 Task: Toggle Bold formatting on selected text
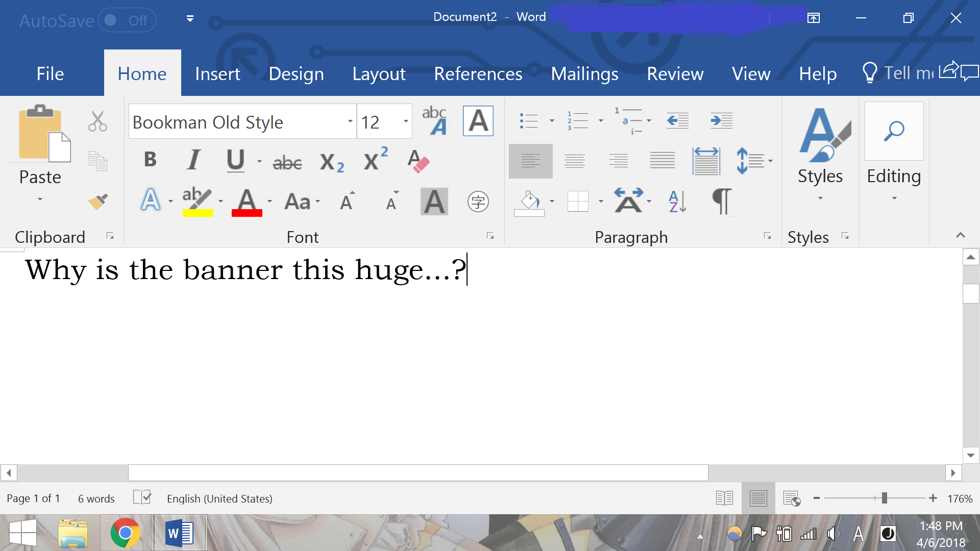point(150,160)
